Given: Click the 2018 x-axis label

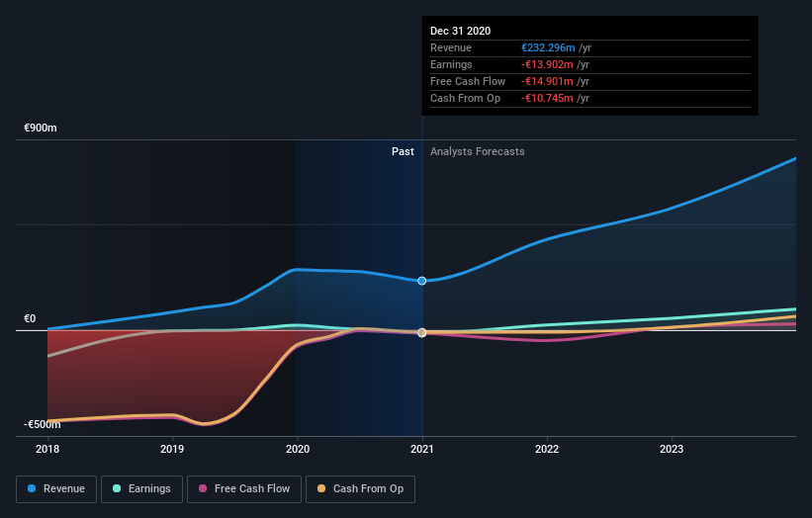Looking at the screenshot, I should click(47, 449).
